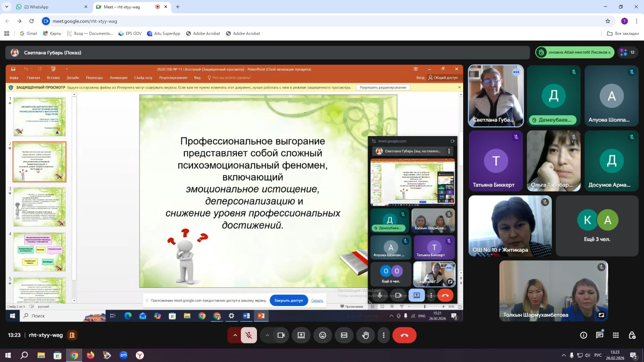Turn on captions in Meet

click(x=344, y=335)
